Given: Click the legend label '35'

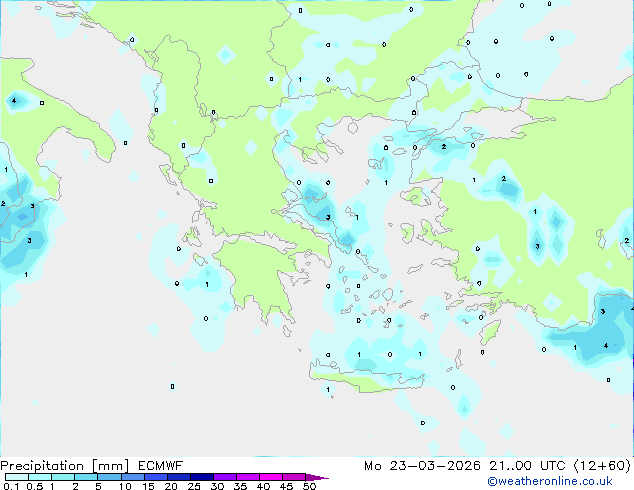Looking at the screenshot, I should pyautogui.click(x=240, y=486).
